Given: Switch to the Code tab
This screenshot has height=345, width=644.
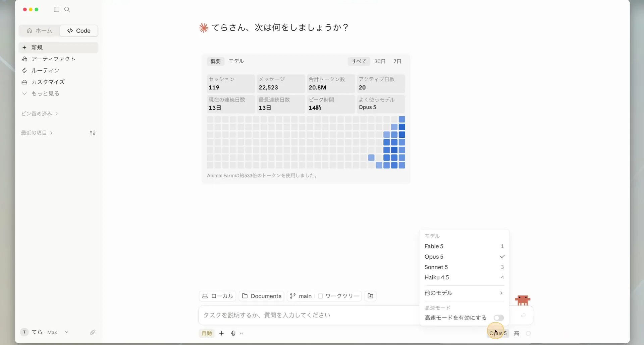Looking at the screenshot, I should point(79,30).
